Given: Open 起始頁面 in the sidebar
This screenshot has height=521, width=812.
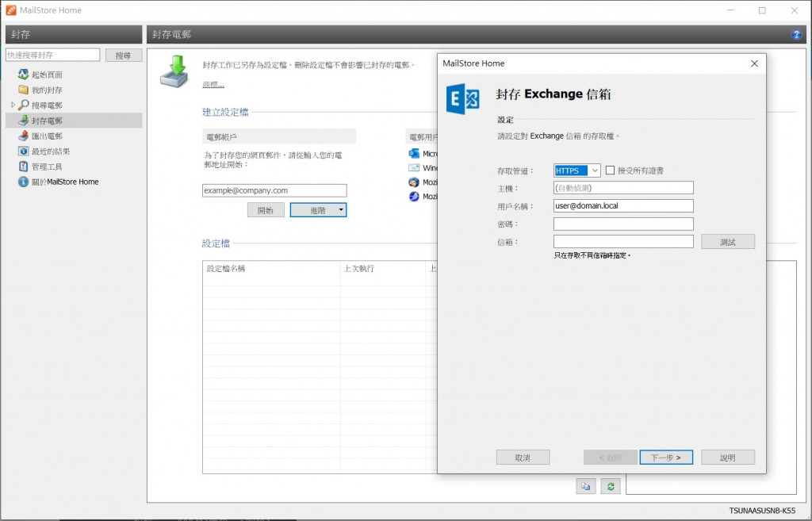Looking at the screenshot, I should (47, 75).
